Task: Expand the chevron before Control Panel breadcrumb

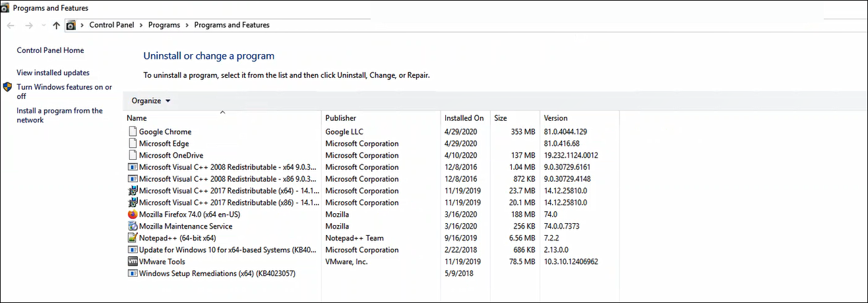Action: click(x=82, y=25)
